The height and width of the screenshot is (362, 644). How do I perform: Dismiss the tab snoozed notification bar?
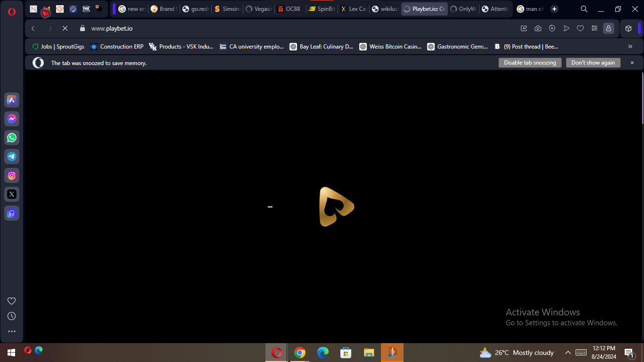click(x=632, y=63)
